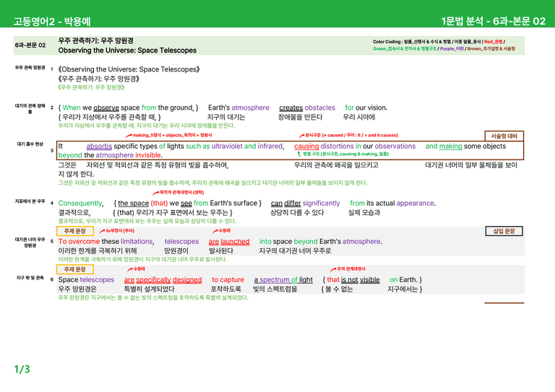Click the Korean phrase '장애물을 만든다'
Screen dimensions: 555x392
[x=300, y=117]
